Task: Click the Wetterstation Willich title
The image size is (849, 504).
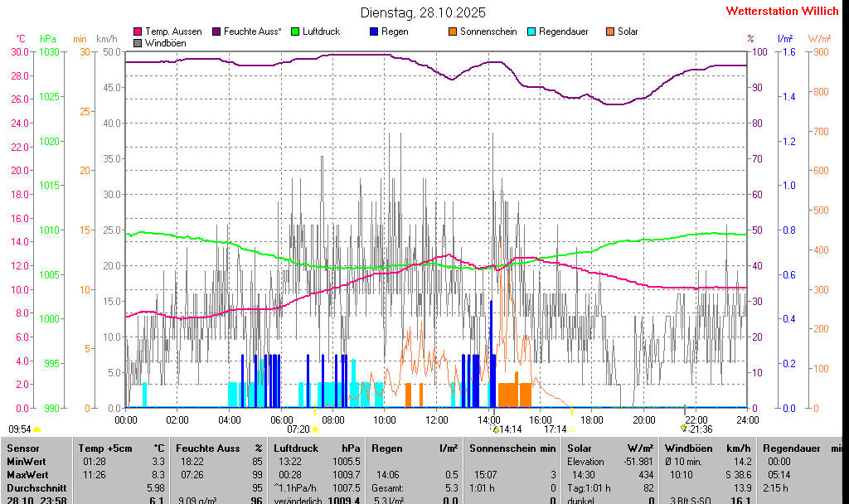Action: 782,12
